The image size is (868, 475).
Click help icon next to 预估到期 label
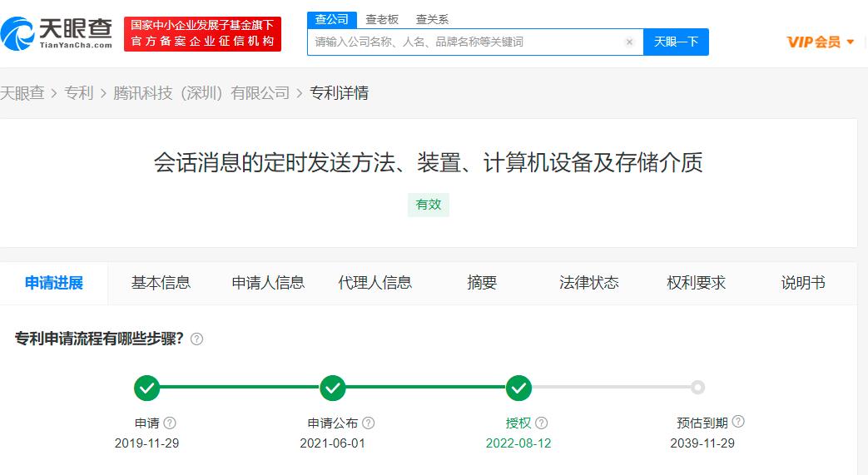[x=738, y=422]
